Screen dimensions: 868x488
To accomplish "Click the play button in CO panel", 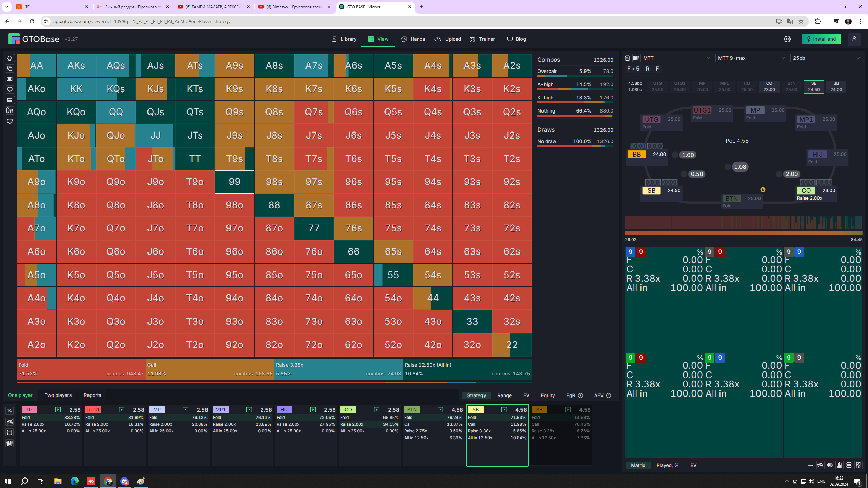I will [x=377, y=410].
